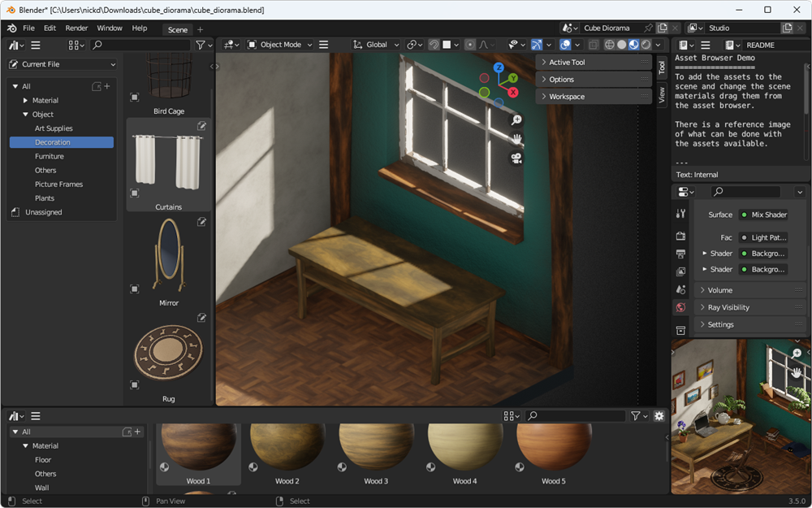Click the zoom magnifier in the viewport
Image resolution: width=812 pixels, height=508 pixels.
[x=516, y=120]
